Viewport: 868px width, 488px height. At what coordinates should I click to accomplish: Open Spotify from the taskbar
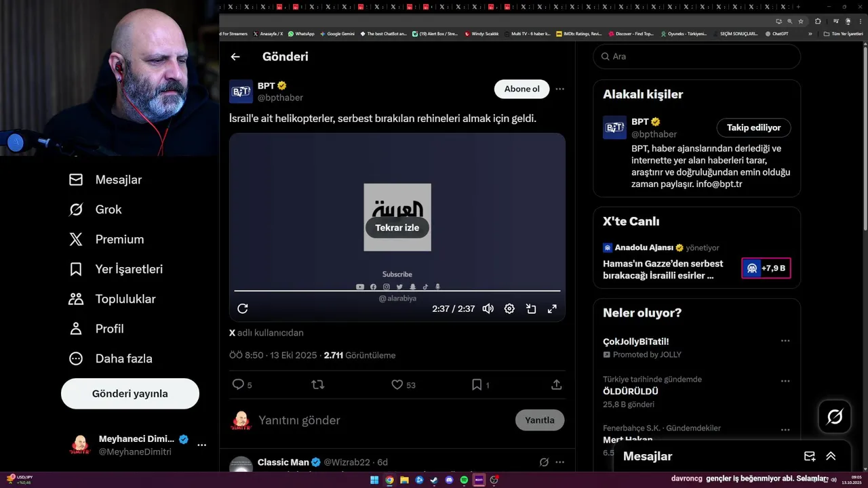[464, 480]
